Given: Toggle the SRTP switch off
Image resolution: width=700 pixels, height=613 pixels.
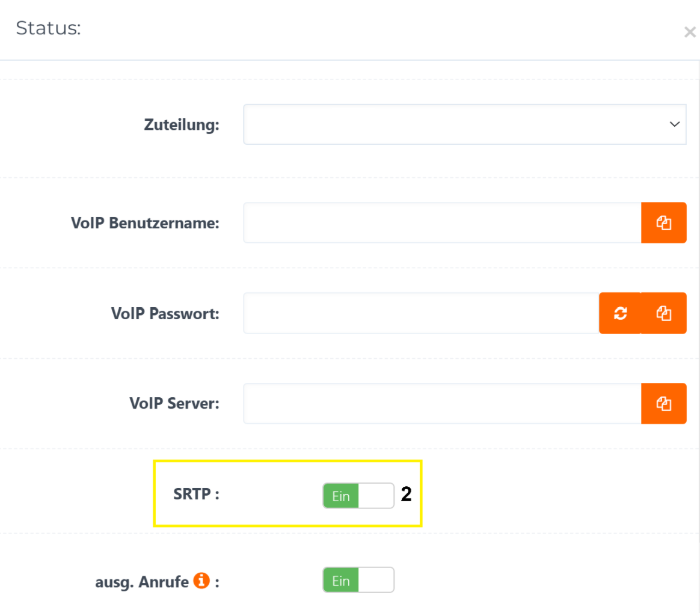Looking at the screenshot, I should (358, 496).
